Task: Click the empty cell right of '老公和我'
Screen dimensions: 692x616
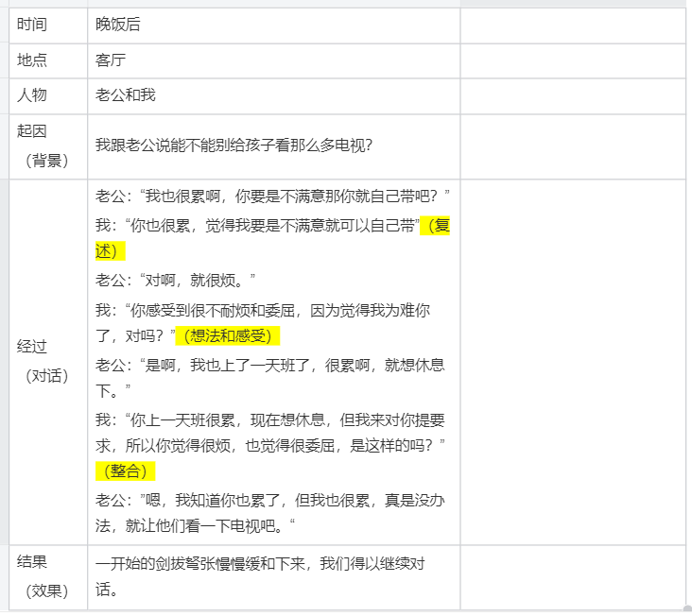Action: (573, 96)
